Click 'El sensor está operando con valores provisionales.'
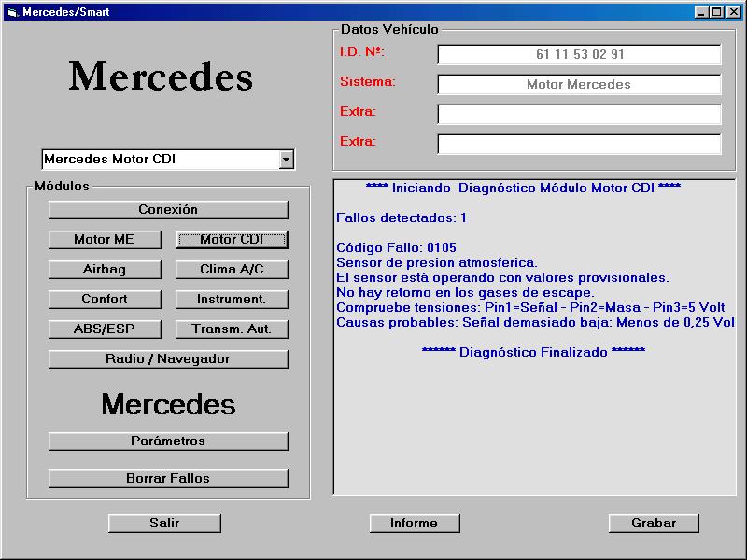The height and width of the screenshot is (560, 747). pos(502,277)
